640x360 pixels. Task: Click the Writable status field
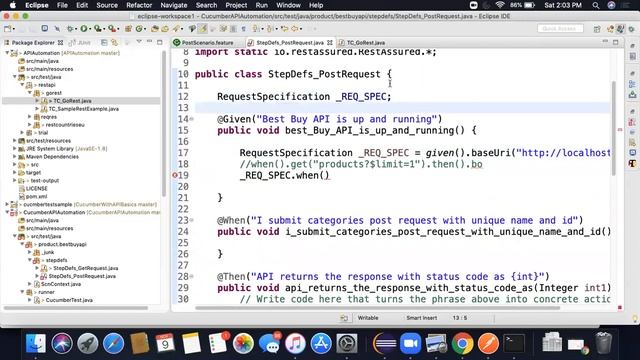pyautogui.click(x=368, y=318)
